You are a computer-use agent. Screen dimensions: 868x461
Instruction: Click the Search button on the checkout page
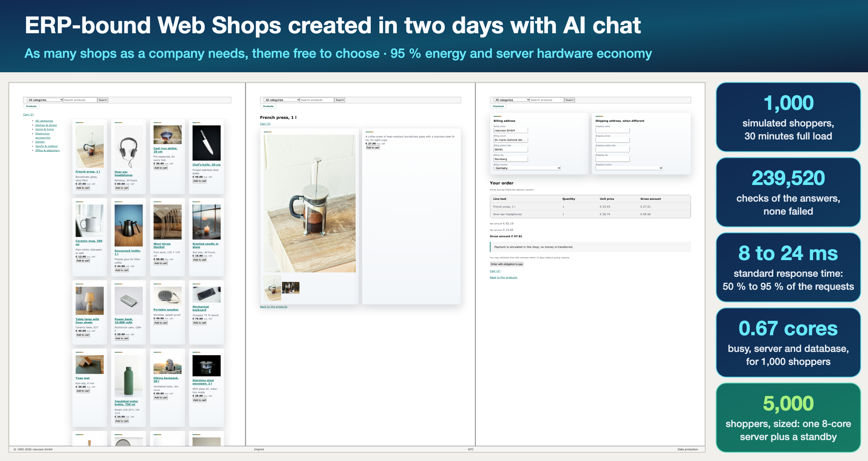tap(570, 100)
